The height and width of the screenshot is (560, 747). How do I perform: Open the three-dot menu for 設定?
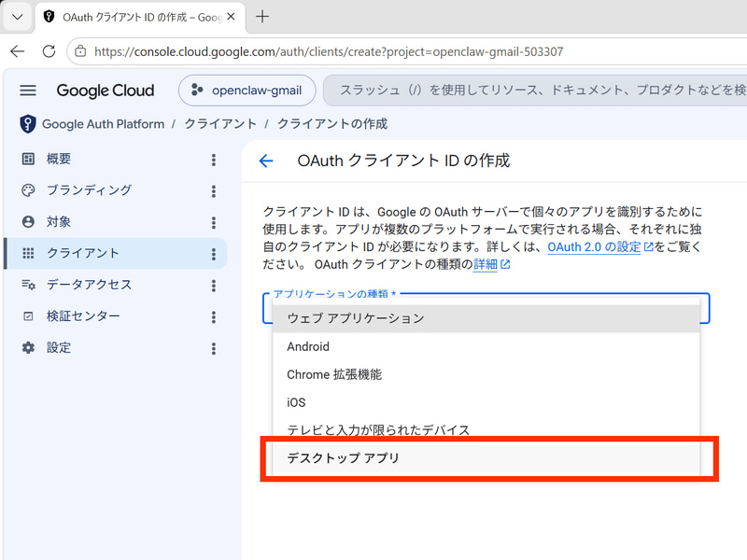(x=214, y=348)
